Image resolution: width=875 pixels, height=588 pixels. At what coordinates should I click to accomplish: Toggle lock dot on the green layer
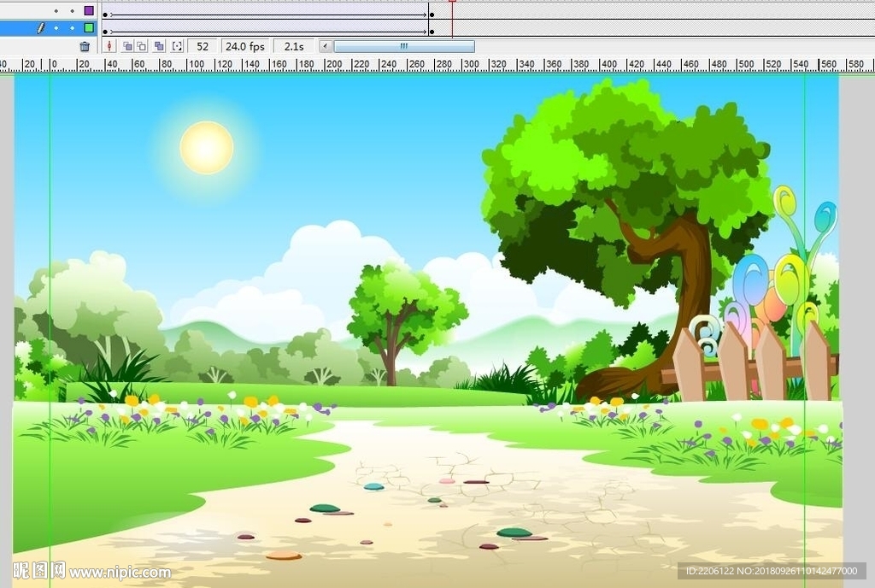(72, 27)
